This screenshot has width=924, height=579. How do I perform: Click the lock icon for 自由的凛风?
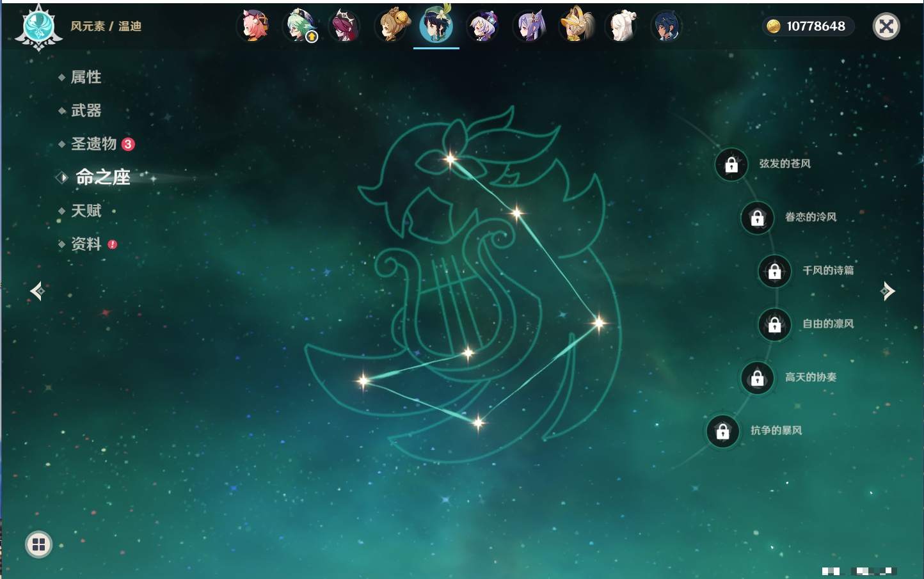(x=775, y=324)
